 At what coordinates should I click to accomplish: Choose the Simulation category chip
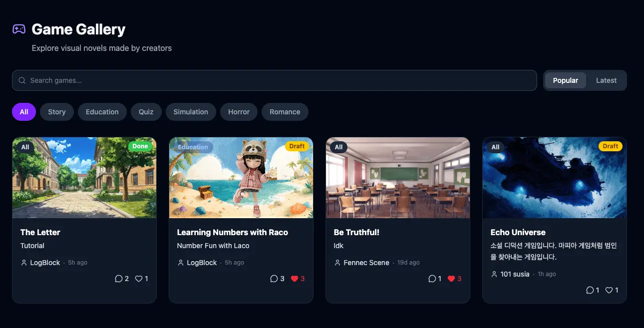[x=191, y=112]
